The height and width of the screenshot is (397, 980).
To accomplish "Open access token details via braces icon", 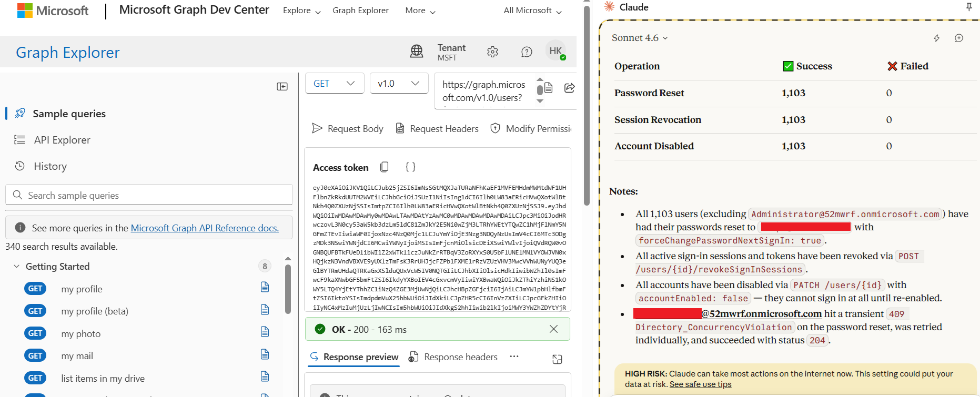I will pos(410,167).
